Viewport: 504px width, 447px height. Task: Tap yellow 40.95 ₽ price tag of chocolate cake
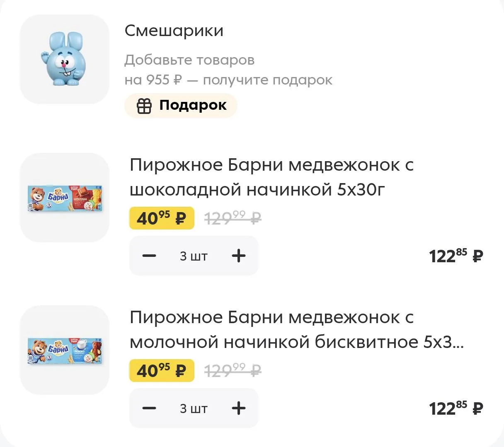point(162,218)
